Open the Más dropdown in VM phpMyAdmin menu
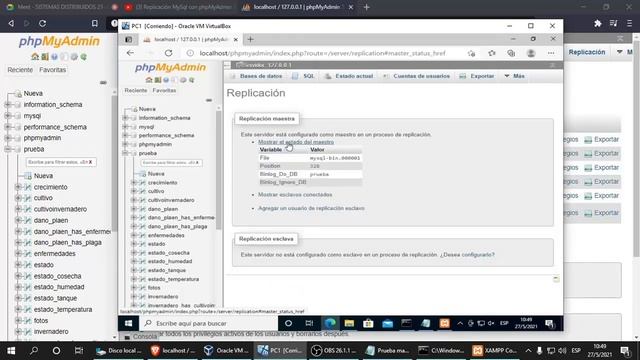This screenshot has width=640, height=360. click(x=515, y=76)
